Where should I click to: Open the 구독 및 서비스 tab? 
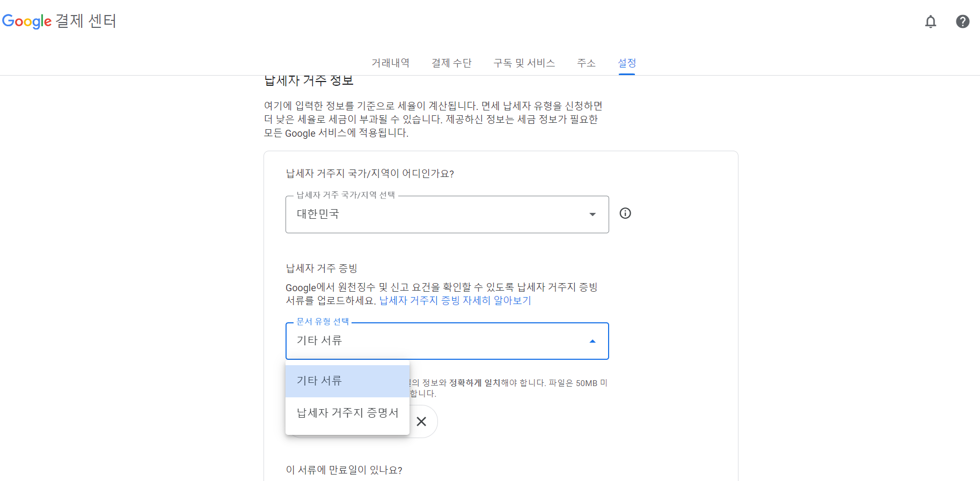click(524, 63)
